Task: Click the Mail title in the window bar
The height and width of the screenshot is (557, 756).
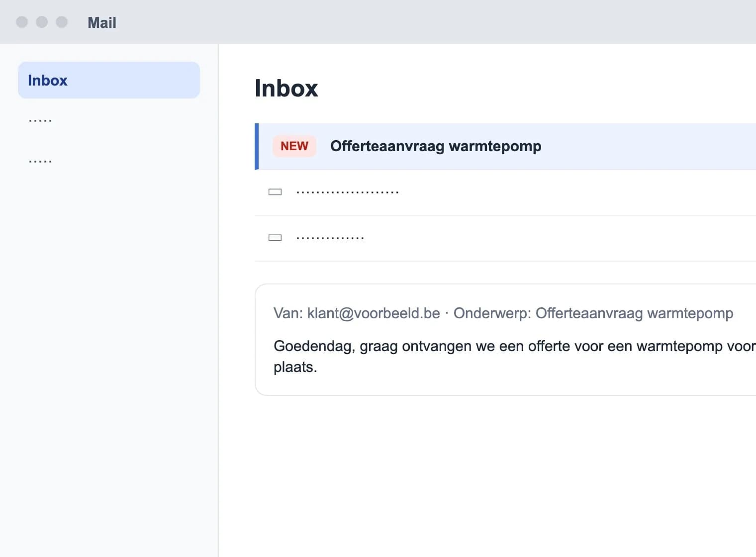Action: [x=102, y=22]
